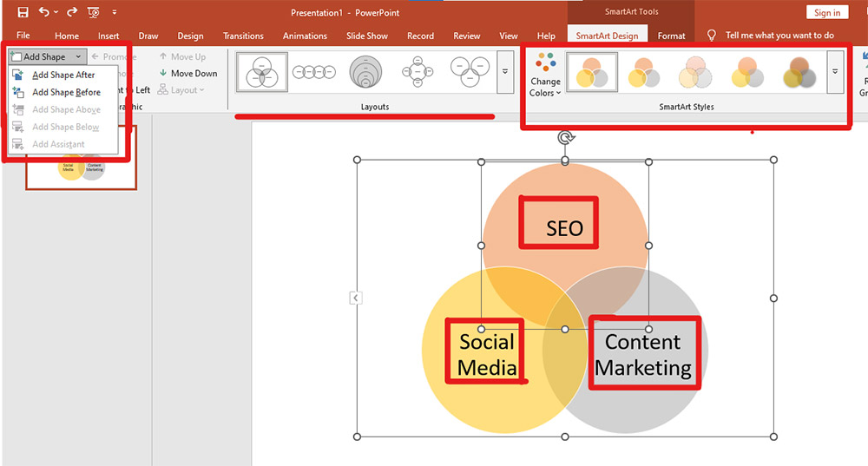Choose Add Shape Before from menu

(63, 93)
